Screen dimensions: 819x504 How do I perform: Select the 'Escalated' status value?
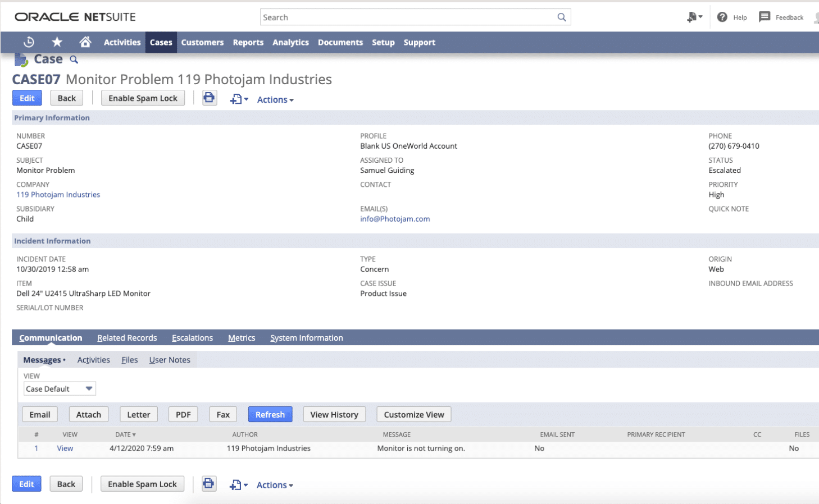click(725, 170)
